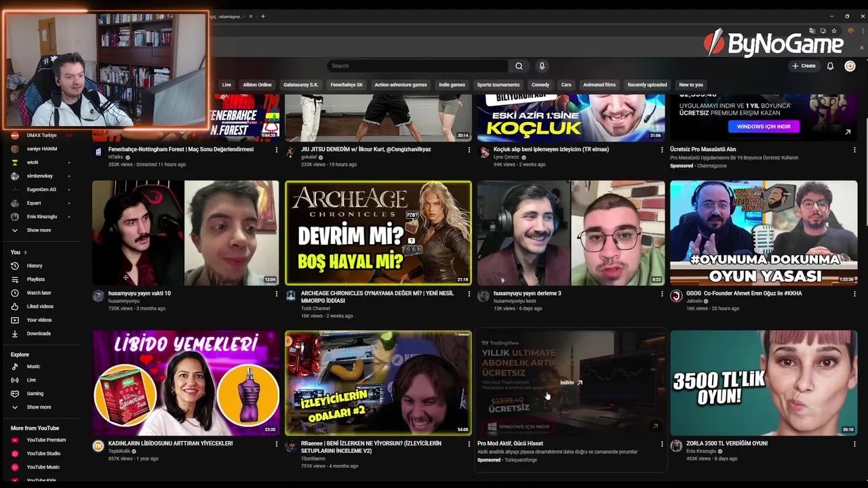This screenshot has height=488, width=868.
Task: Go to Liked videos
Action: click(x=40, y=306)
